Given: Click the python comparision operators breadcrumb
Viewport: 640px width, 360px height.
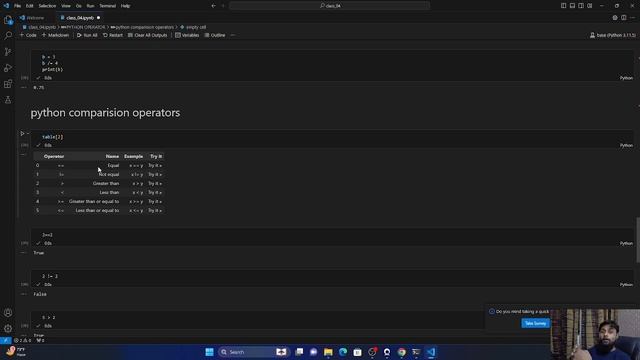Looking at the screenshot, I should click(x=142, y=27).
